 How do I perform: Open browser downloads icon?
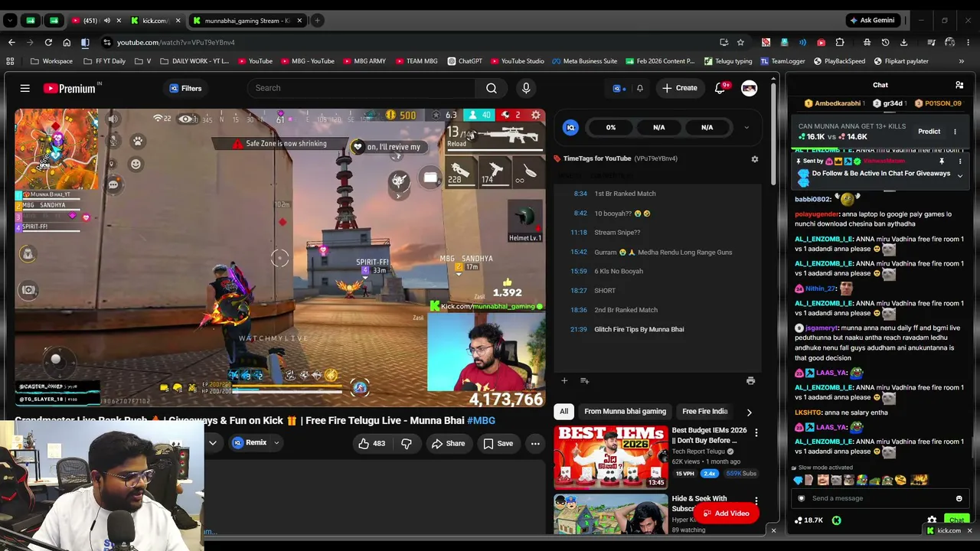[903, 42]
